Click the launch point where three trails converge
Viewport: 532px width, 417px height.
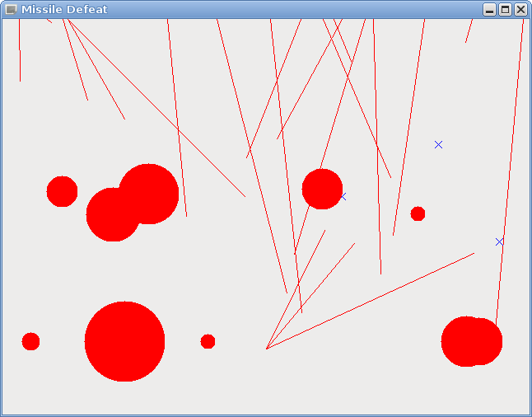[266, 349]
